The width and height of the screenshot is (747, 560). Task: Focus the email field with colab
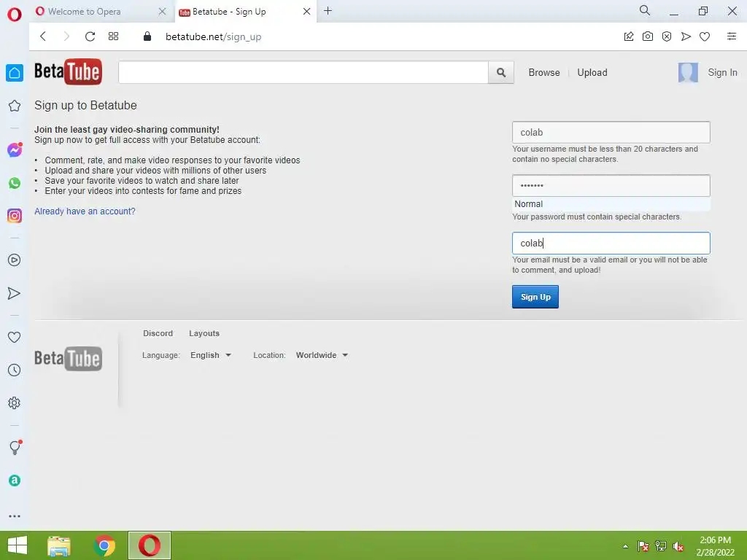pos(611,244)
